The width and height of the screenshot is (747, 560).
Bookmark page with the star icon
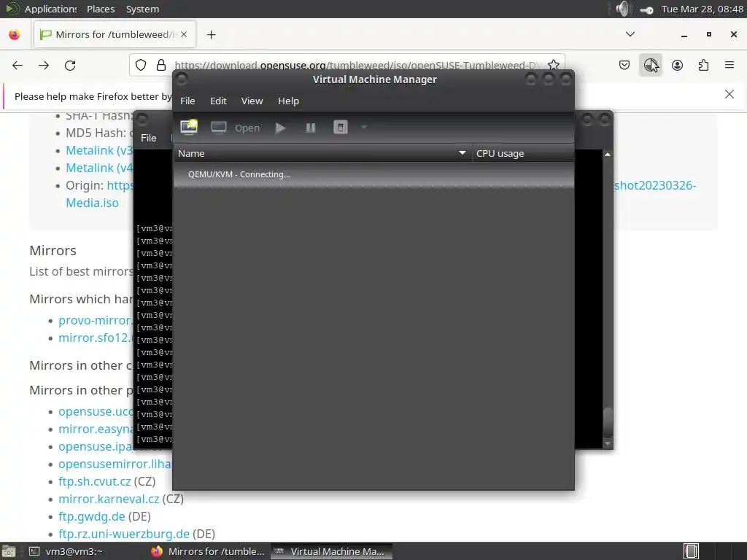[x=553, y=65]
